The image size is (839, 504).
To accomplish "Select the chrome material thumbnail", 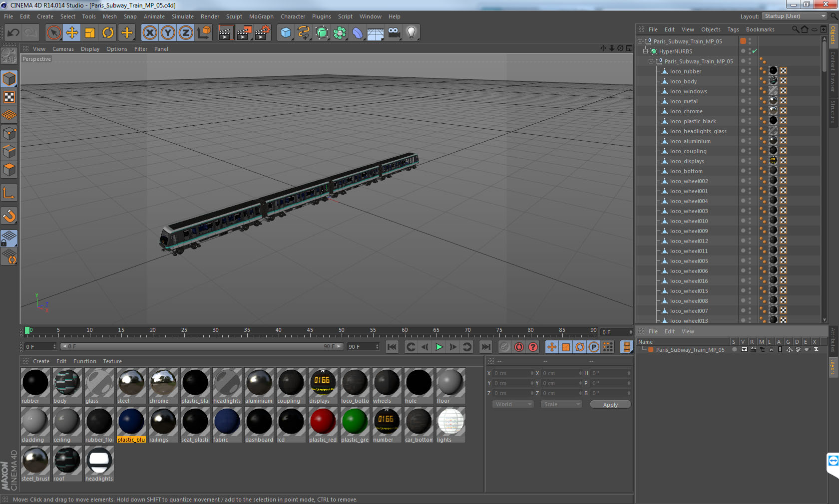I will tap(163, 386).
